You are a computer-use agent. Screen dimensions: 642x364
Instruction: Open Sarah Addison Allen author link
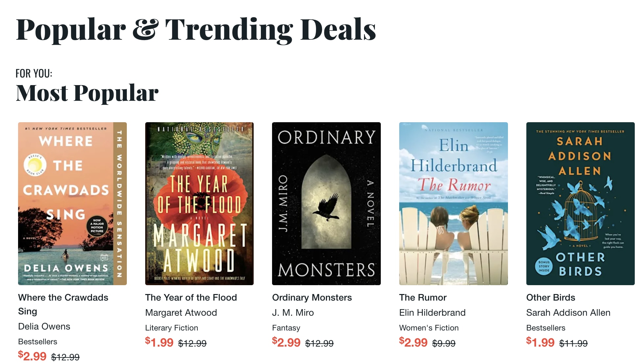pyautogui.click(x=568, y=312)
